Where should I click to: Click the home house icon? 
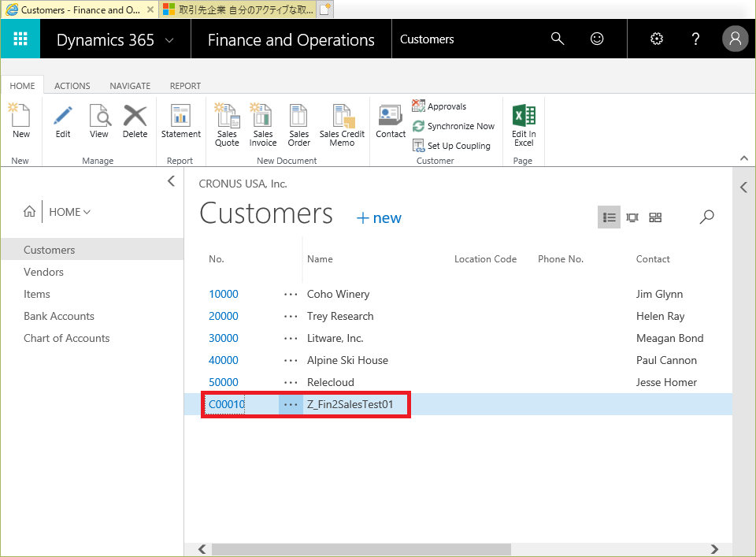(x=29, y=211)
